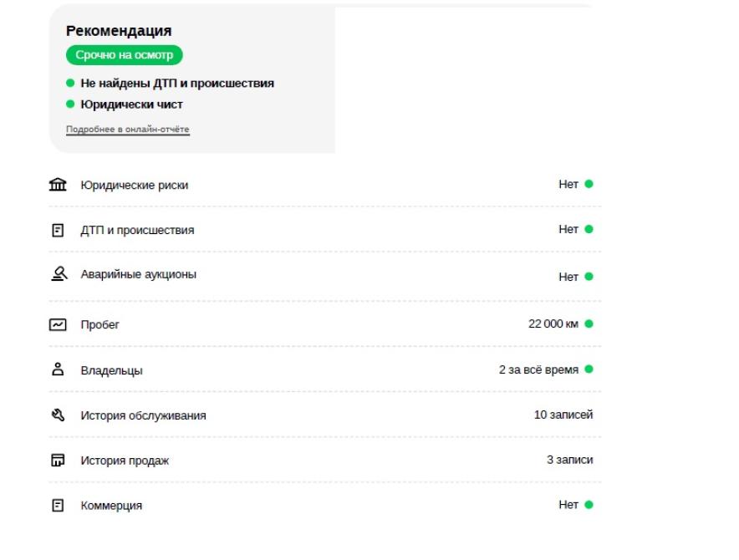Click the bank icon beside Юридические риски

tap(58, 185)
